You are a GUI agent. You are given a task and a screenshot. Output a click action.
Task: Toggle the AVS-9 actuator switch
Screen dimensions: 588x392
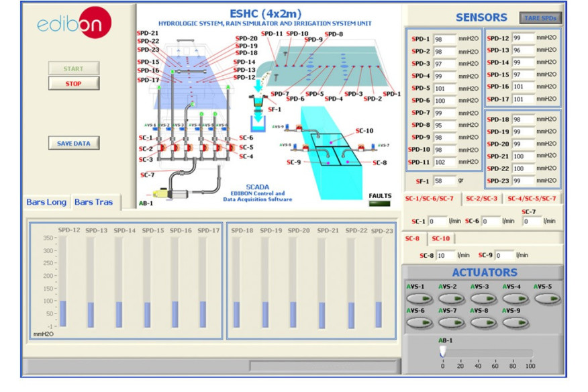tap(516, 323)
